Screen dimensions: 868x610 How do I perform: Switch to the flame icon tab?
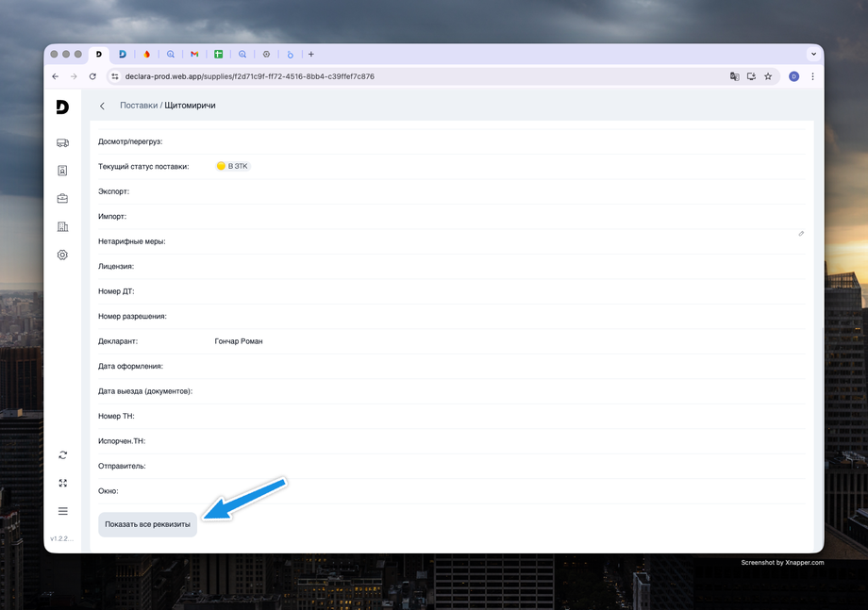tap(146, 54)
